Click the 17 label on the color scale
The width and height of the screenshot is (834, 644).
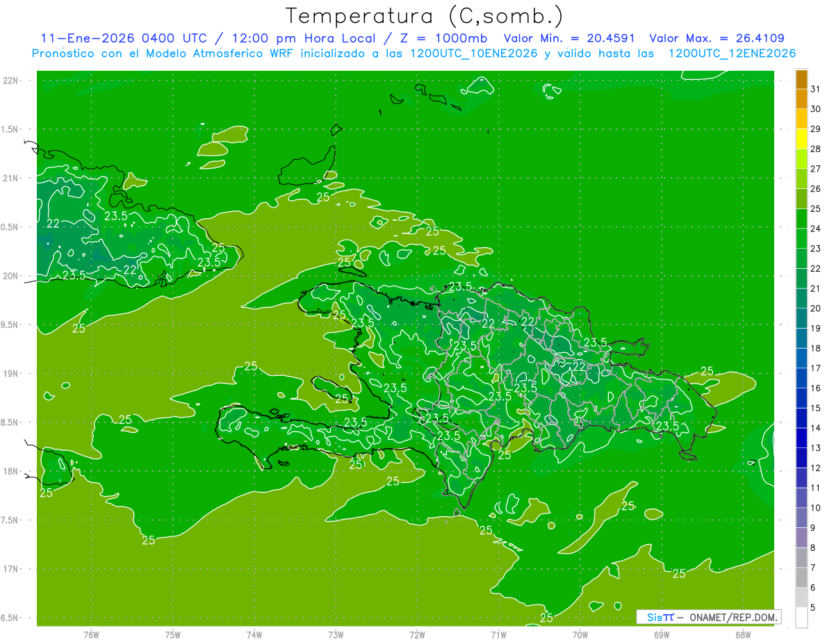[815, 368]
